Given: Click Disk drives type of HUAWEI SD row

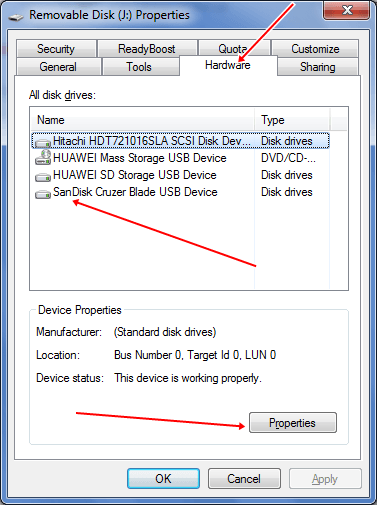Looking at the screenshot, I should click(x=287, y=175).
